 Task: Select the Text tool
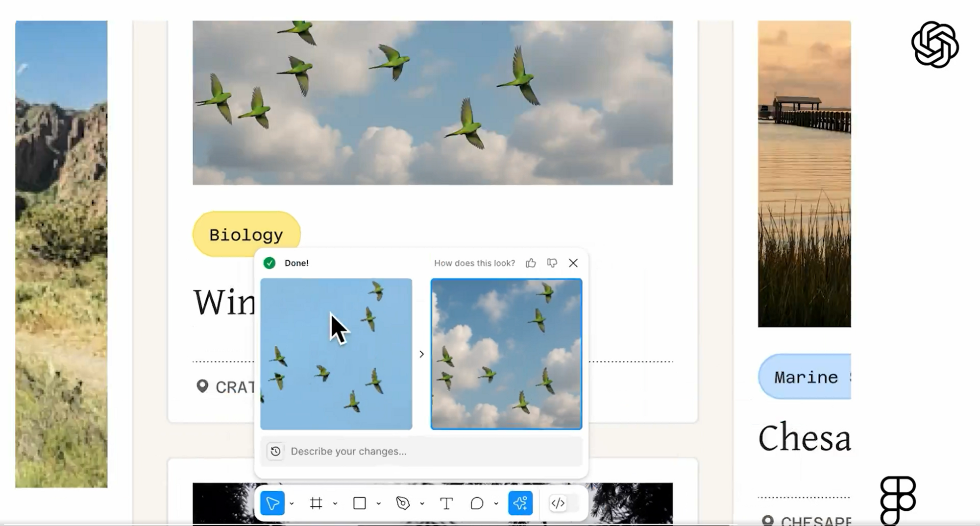(446, 503)
